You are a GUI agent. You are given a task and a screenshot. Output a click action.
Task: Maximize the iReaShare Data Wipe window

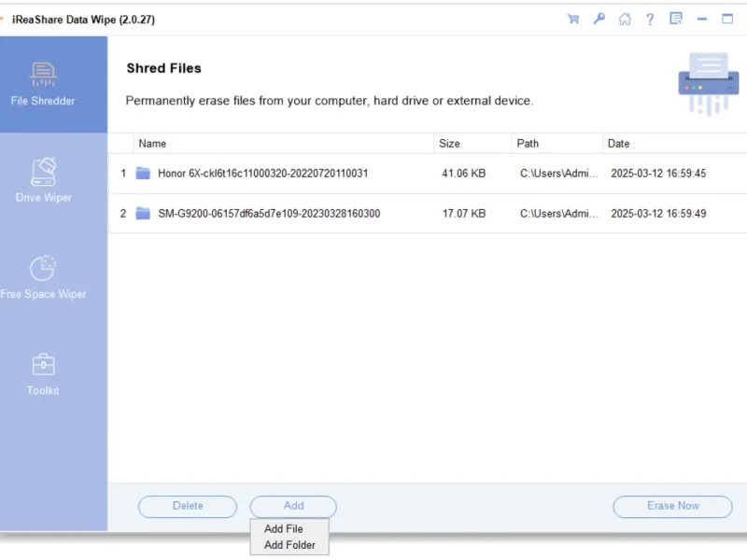[727, 19]
